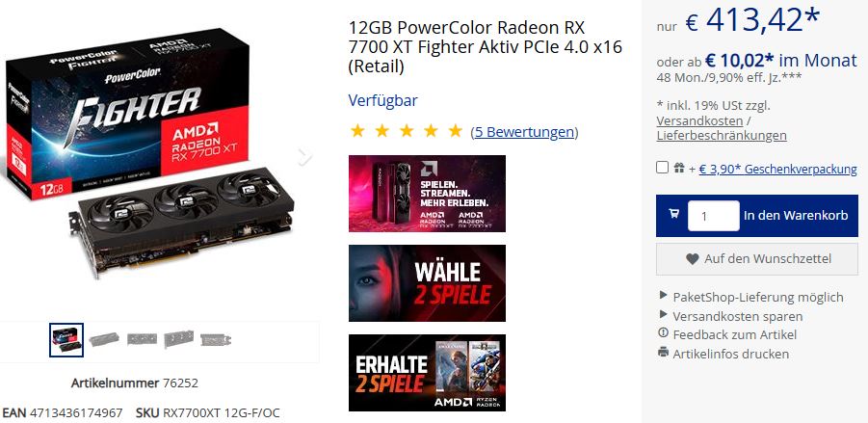Viewport: 868px width, 423px height.
Task: Click the printer icon for Artikelinfos
Action: point(663,352)
